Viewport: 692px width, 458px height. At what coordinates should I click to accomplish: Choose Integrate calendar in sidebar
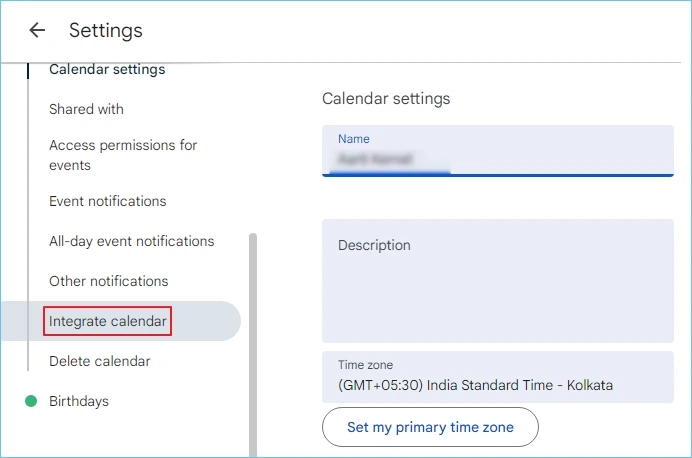point(108,321)
